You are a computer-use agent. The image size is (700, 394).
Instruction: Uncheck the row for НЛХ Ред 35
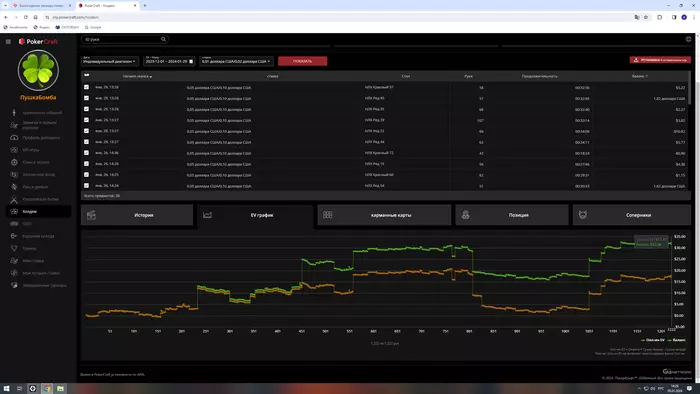click(x=87, y=109)
